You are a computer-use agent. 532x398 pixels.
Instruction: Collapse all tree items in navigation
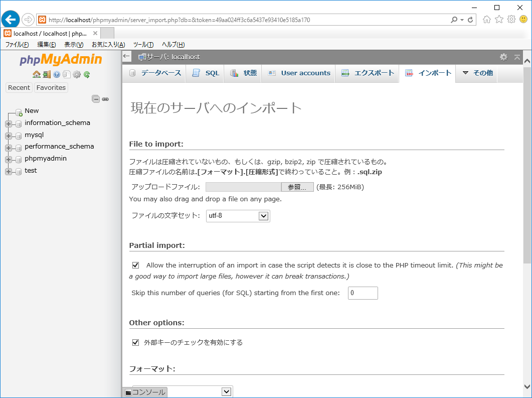(x=96, y=99)
